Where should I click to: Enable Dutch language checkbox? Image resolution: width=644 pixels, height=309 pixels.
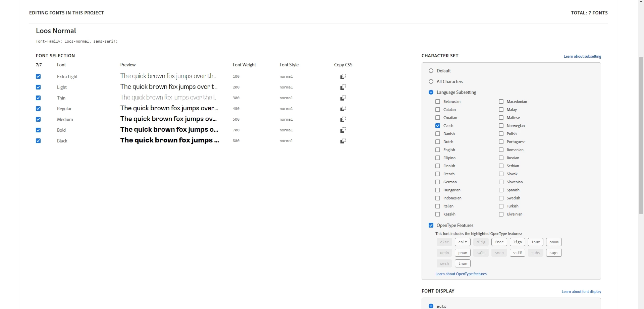click(x=438, y=142)
